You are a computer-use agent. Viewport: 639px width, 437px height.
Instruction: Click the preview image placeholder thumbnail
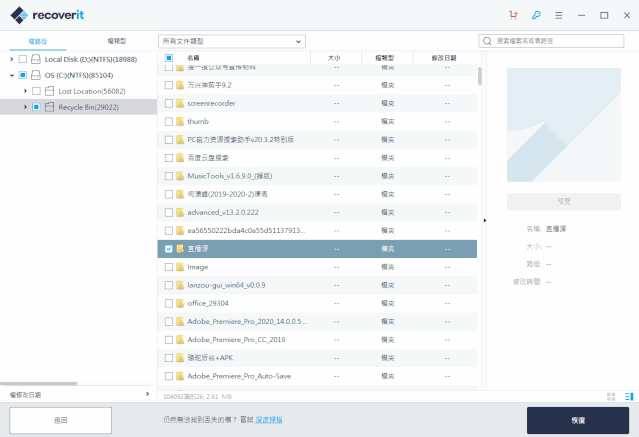(x=564, y=125)
